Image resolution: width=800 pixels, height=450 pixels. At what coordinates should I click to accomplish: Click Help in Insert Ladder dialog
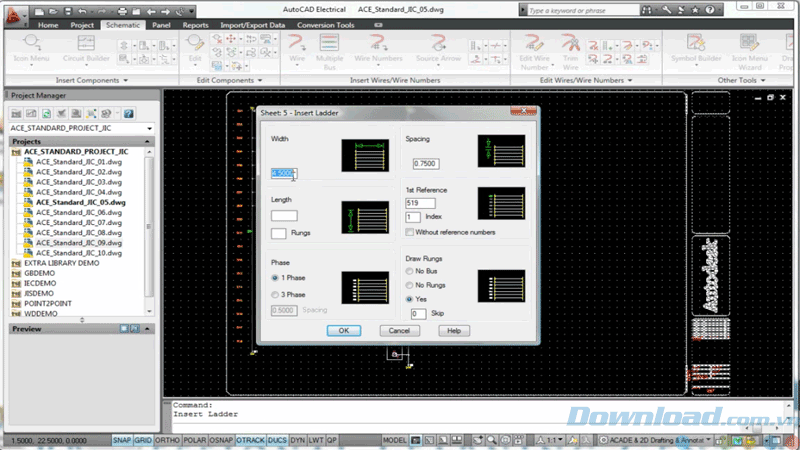coord(454,331)
